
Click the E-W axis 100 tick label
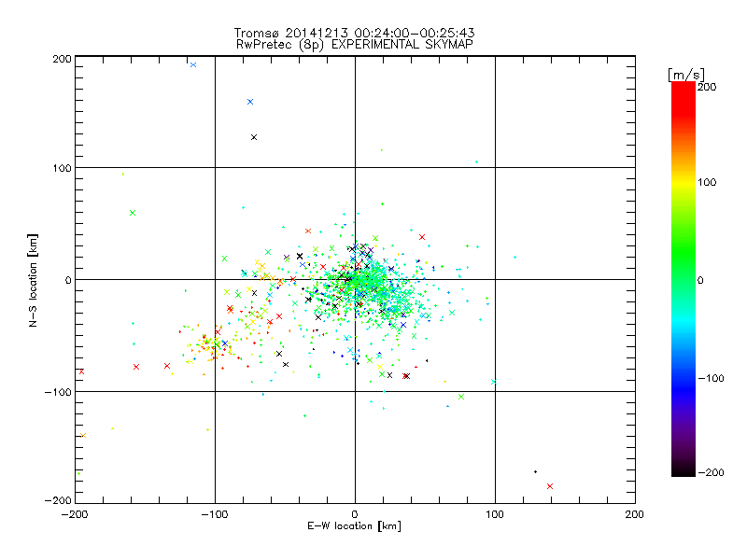[x=495, y=514]
